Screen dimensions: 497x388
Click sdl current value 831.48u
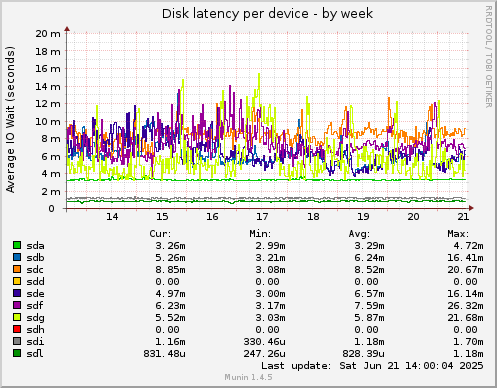[164, 354]
